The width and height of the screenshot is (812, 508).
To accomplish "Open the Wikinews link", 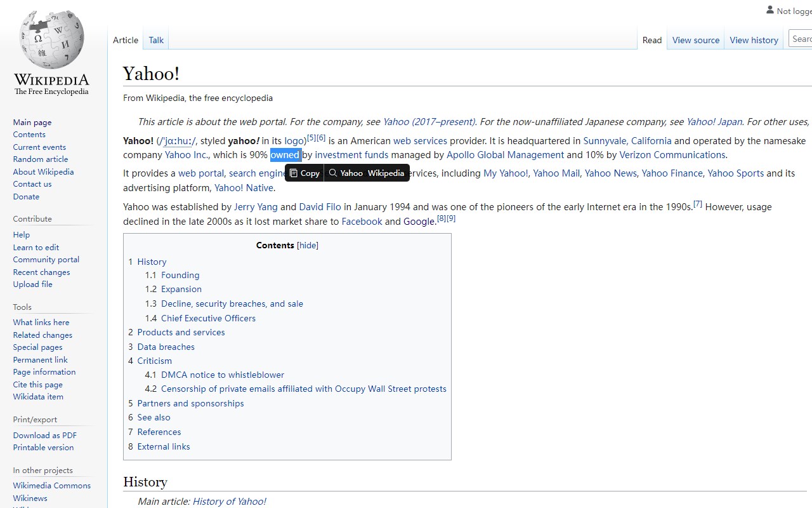I will coord(30,498).
